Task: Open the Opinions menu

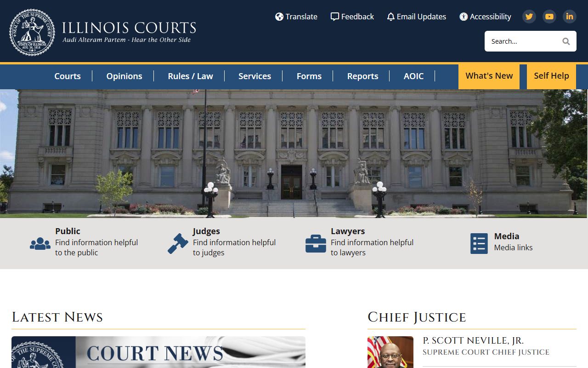Action: point(124,76)
